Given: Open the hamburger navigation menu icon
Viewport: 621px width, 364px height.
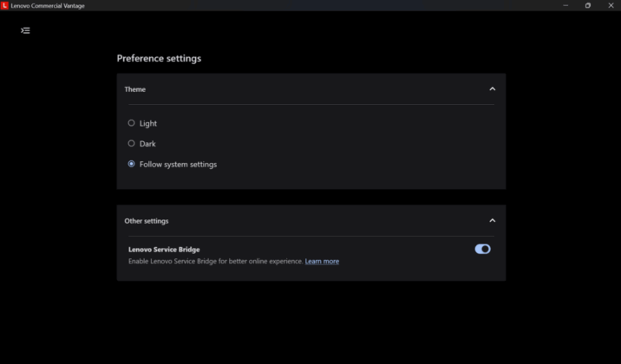Looking at the screenshot, I should (x=25, y=30).
